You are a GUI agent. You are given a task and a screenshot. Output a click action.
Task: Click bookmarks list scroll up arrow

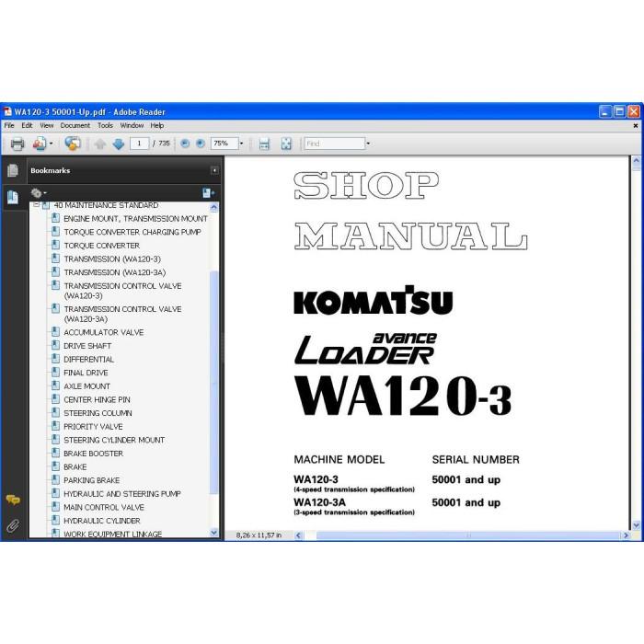coord(214,207)
